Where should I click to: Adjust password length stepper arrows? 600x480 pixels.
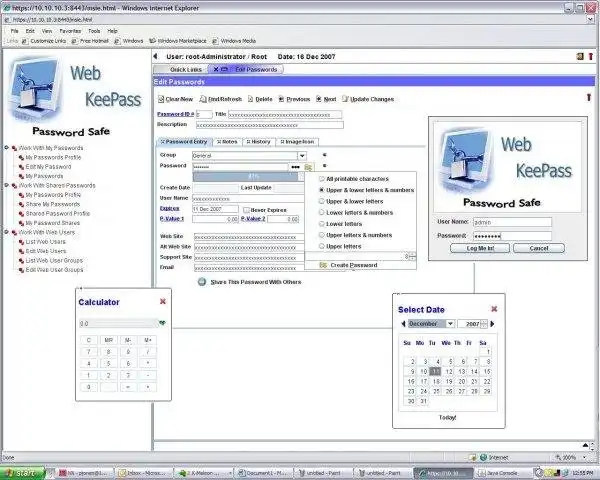[x=412, y=256]
